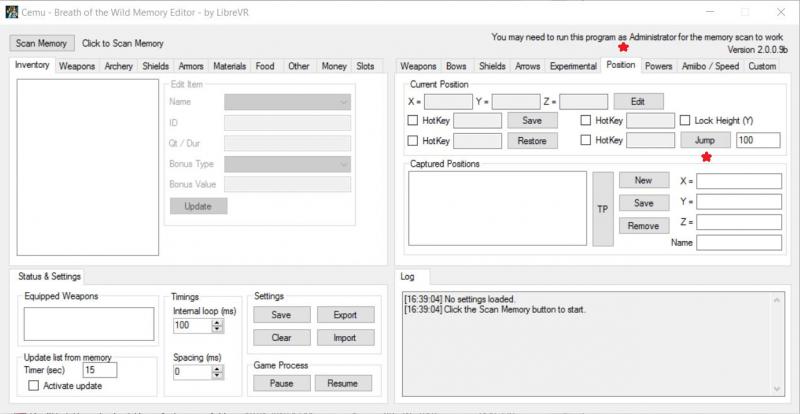Click the Remove position button
This screenshot has height=414, width=800.
pyautogui.click(x=644, y=226)
